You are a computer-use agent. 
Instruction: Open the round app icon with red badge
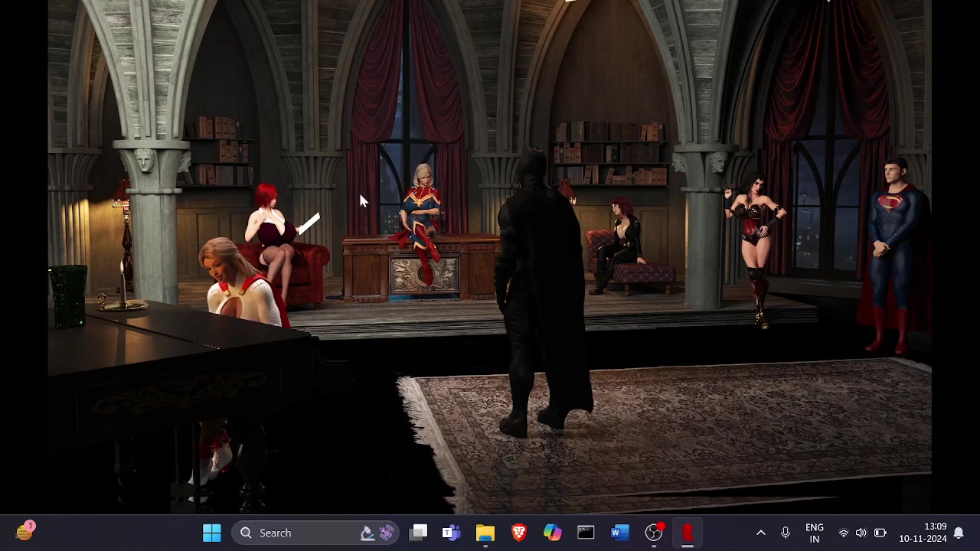click(x=654, y=533)
